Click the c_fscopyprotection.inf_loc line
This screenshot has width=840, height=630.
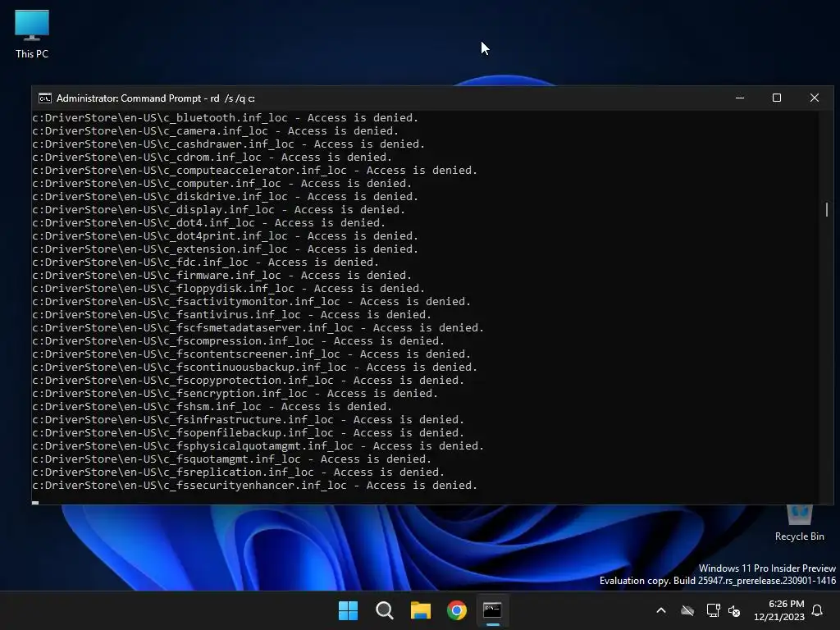[x=248, y=381]
